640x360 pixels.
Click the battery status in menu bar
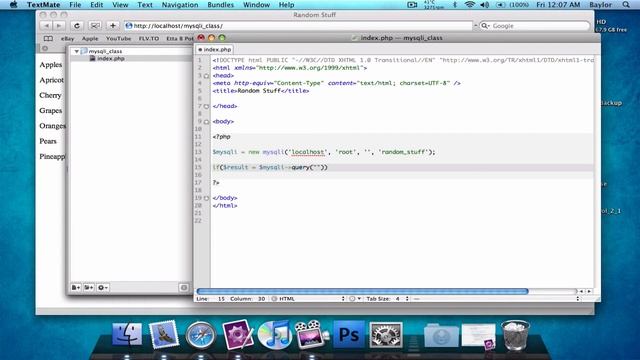click(512, 5)
